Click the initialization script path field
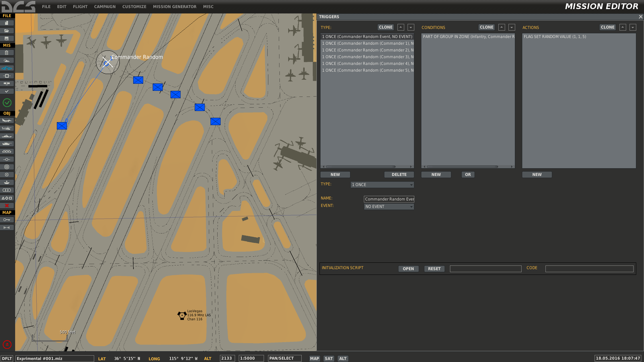Image resolution: width=644 pixels, height=362 pixels. [486, 269]
